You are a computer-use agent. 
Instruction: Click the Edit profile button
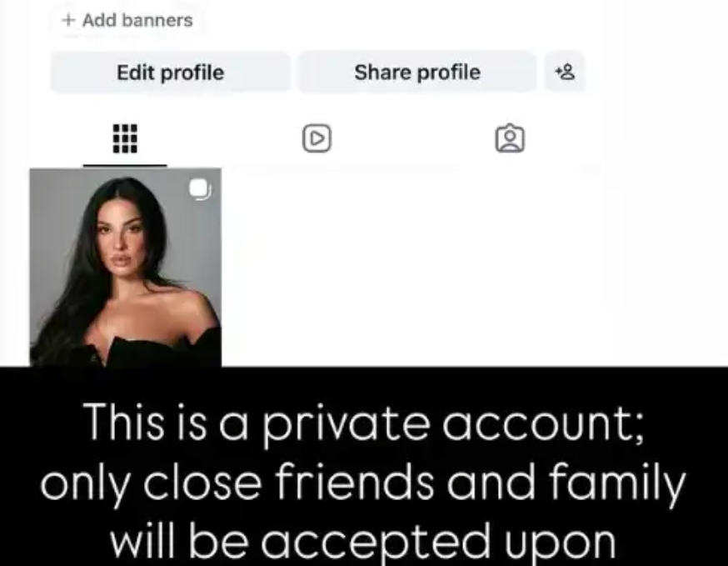point(171,72)
